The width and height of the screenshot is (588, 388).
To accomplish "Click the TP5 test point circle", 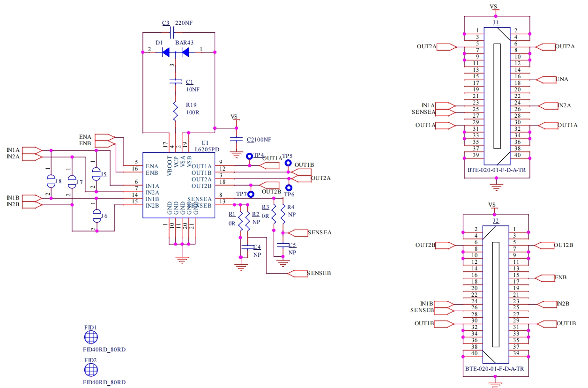I will pyautogui.click(x=288, y=163).
